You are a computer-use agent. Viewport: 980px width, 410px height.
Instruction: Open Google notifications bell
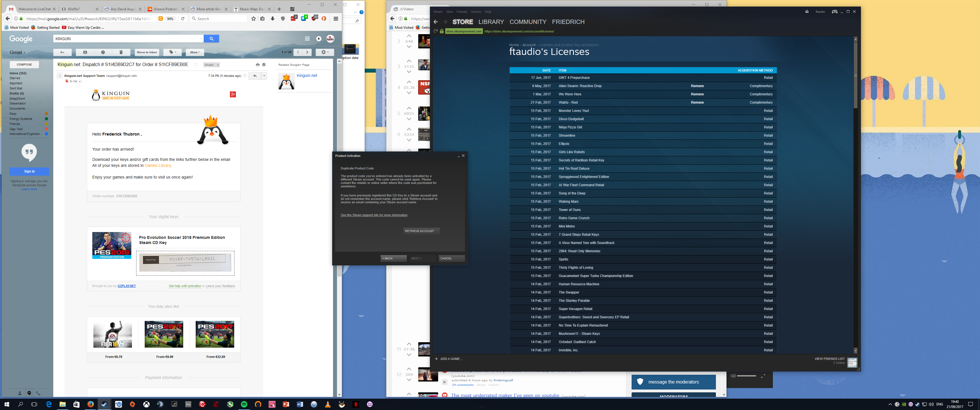(319, 38)
